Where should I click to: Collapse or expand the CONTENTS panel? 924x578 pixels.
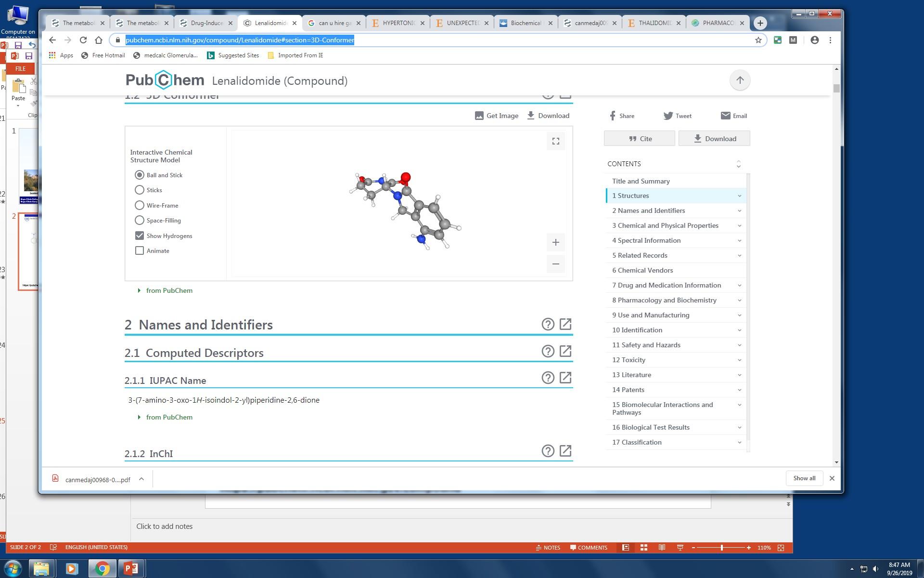(738, 164)
